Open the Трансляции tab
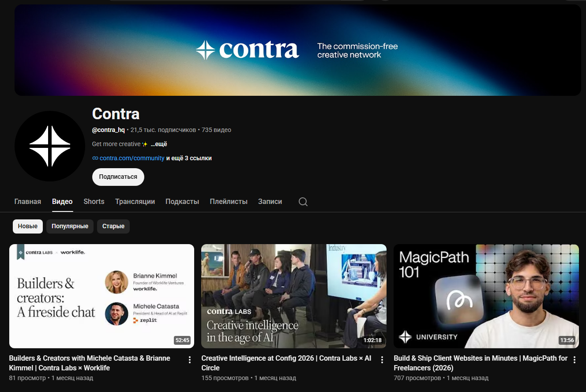Screen dimensions: 586x392 click(x=135, y=202)
